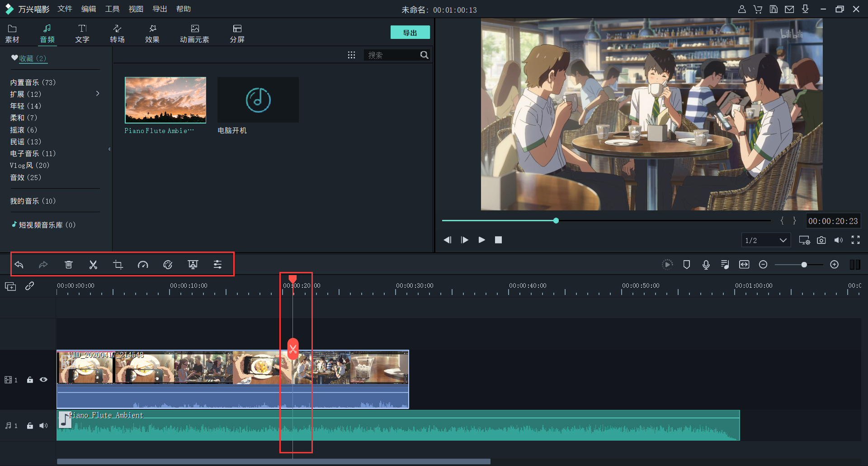Open the user account icon

[742, 9]
